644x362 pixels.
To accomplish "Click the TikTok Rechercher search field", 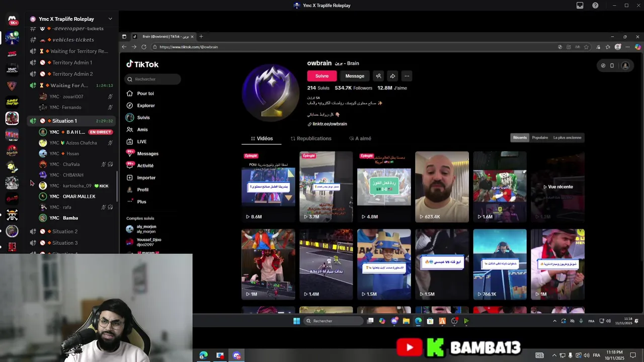I will click(x=152, y=79).
